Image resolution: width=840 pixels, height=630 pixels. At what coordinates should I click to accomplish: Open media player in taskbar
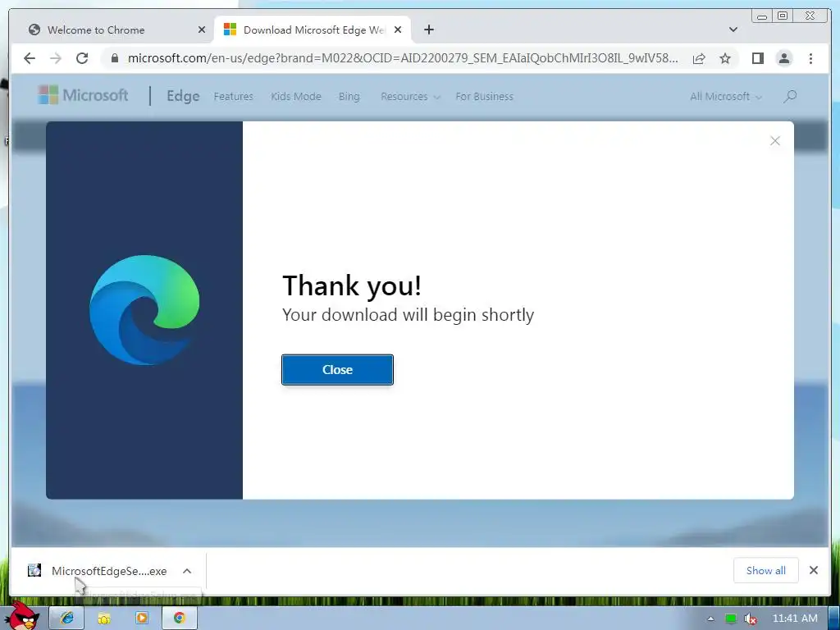click(x=141, y=619)
